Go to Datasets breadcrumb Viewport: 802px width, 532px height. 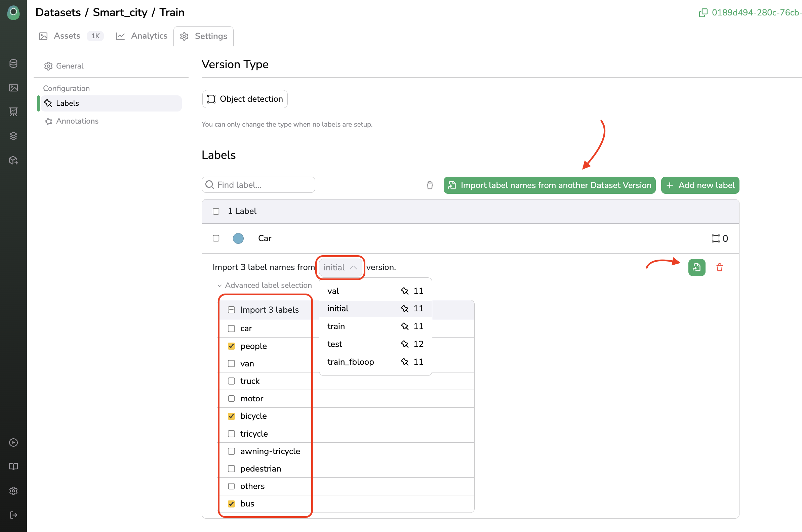(58, 12)
